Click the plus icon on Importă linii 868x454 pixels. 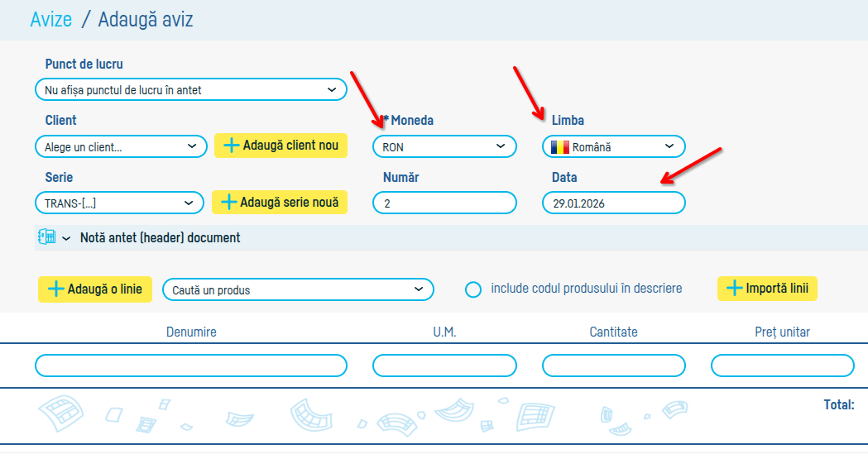[734, 288]
